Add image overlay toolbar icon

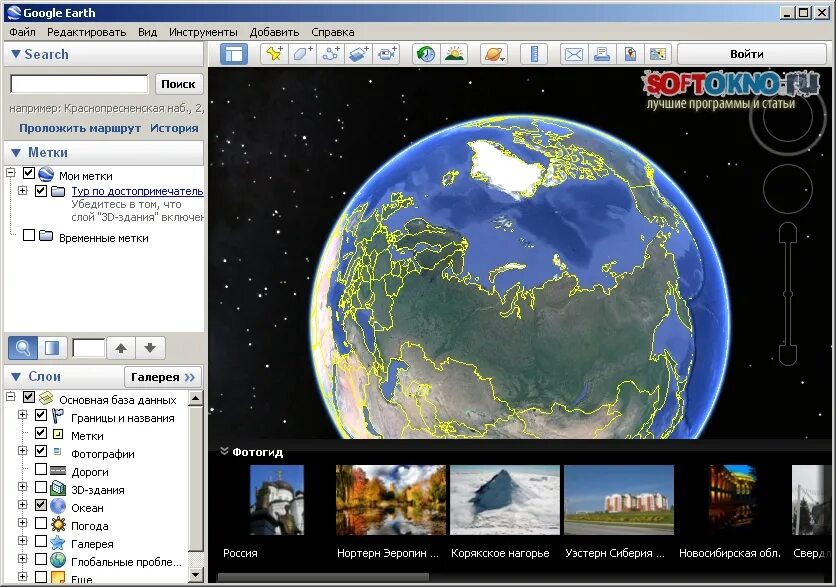[x=359, y=54]
